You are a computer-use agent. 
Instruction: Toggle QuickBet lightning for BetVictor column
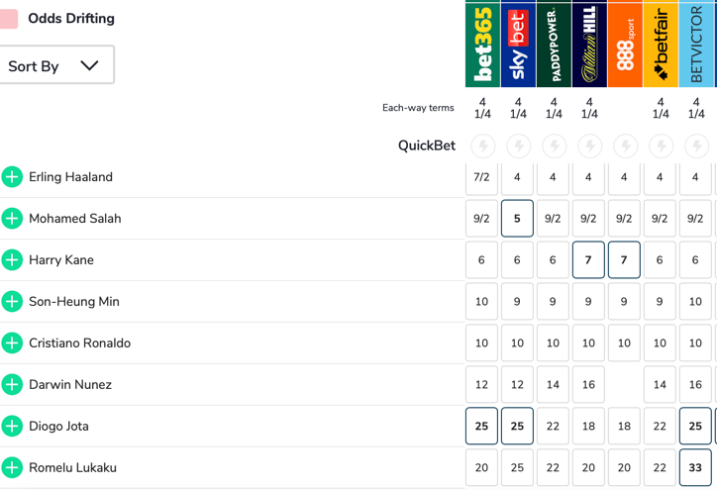pyautogui.click(x=696, y=146)
